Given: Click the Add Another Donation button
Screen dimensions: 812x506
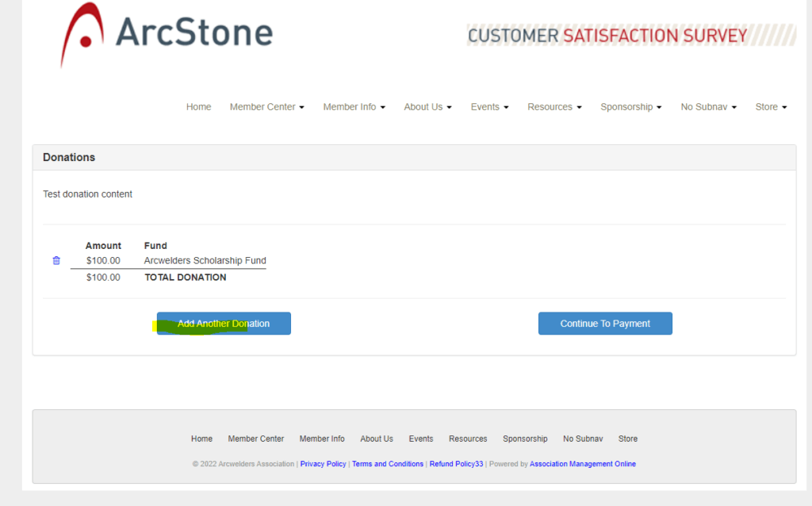Looking at the screenshot, I should 224,324.
